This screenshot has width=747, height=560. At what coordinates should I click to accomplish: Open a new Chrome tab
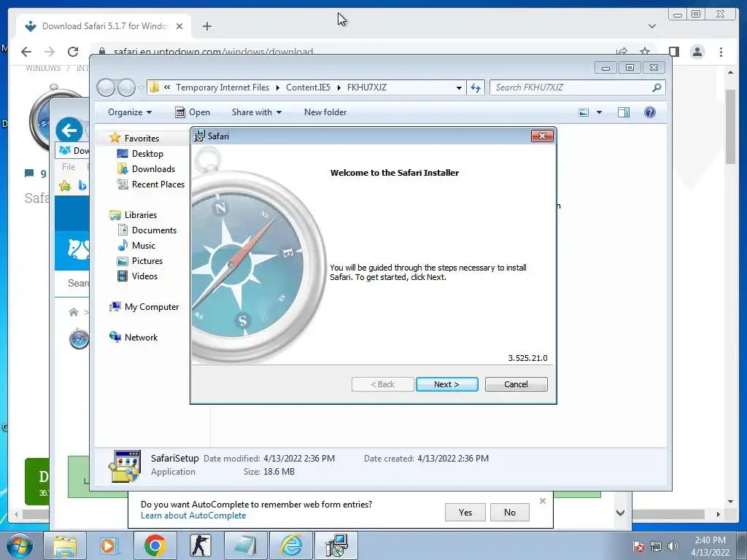(x=206, y=26)
